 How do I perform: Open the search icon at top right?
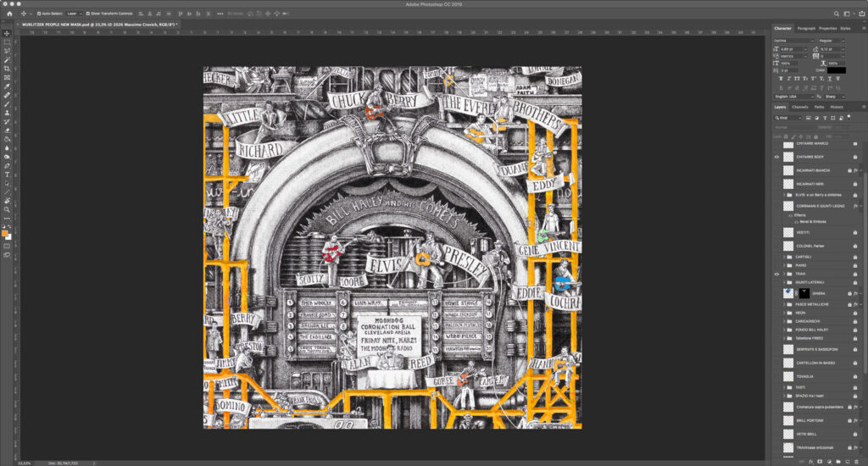coord(837,14)
